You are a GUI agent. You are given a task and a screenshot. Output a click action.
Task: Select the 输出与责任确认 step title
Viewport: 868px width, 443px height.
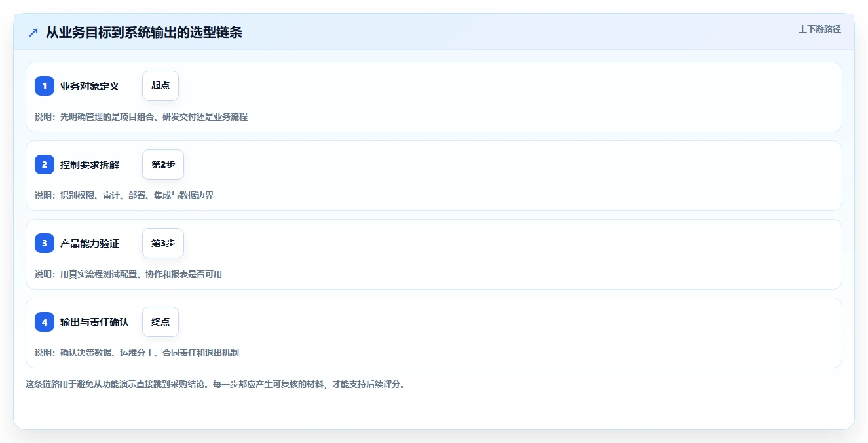coord(95,322)
